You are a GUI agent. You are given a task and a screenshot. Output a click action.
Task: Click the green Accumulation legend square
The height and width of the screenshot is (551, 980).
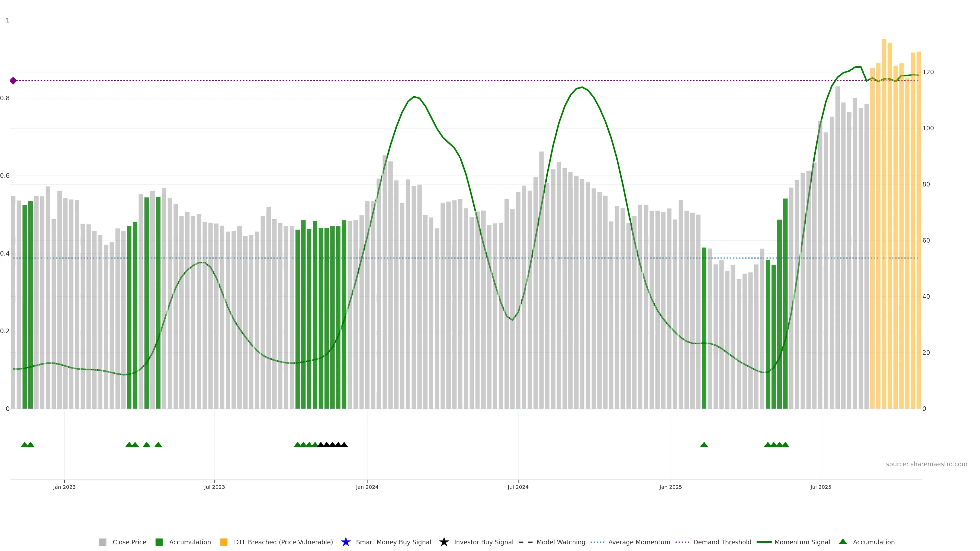pyautogui.click(x=159, y=542)
